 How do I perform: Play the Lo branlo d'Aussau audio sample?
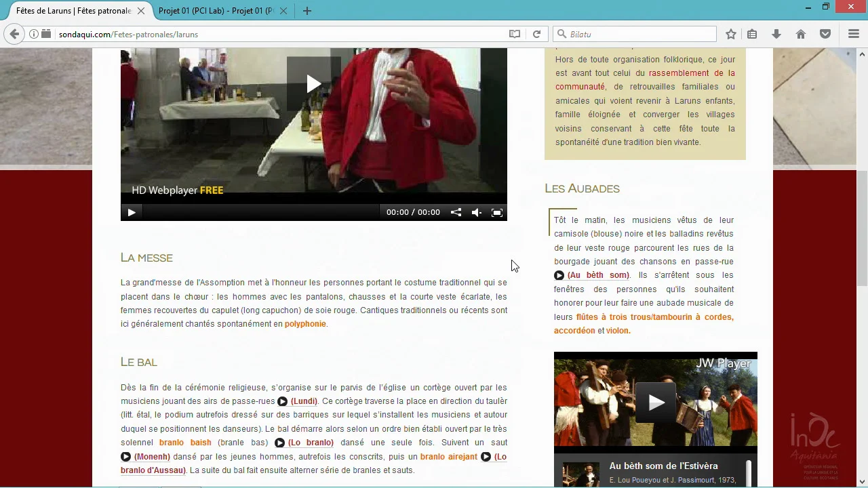[486, 457]
